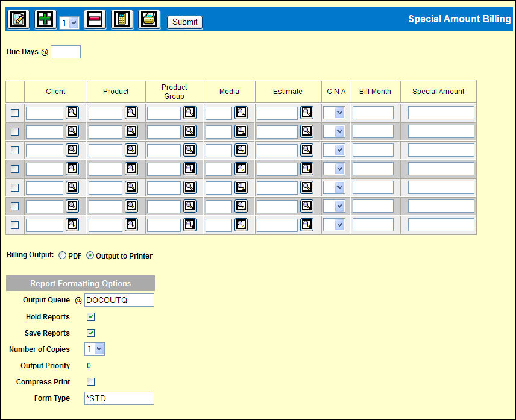
Task: Open Product Group lookup in first row
Action: coord(190,113)
